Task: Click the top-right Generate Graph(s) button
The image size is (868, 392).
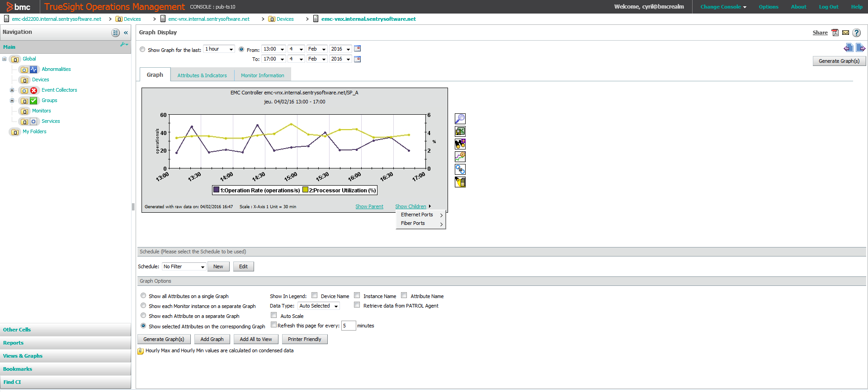Action: [839, 61]
